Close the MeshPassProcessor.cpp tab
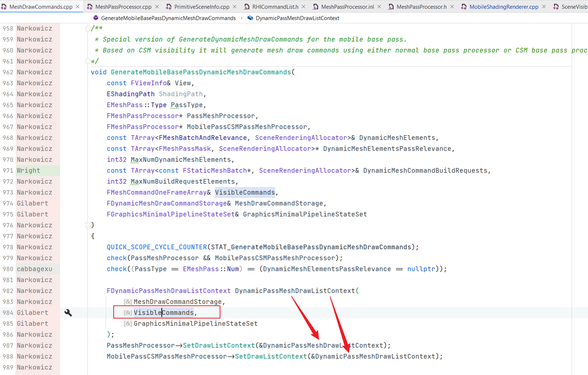 pyautogui.click(x=157, y=7)
